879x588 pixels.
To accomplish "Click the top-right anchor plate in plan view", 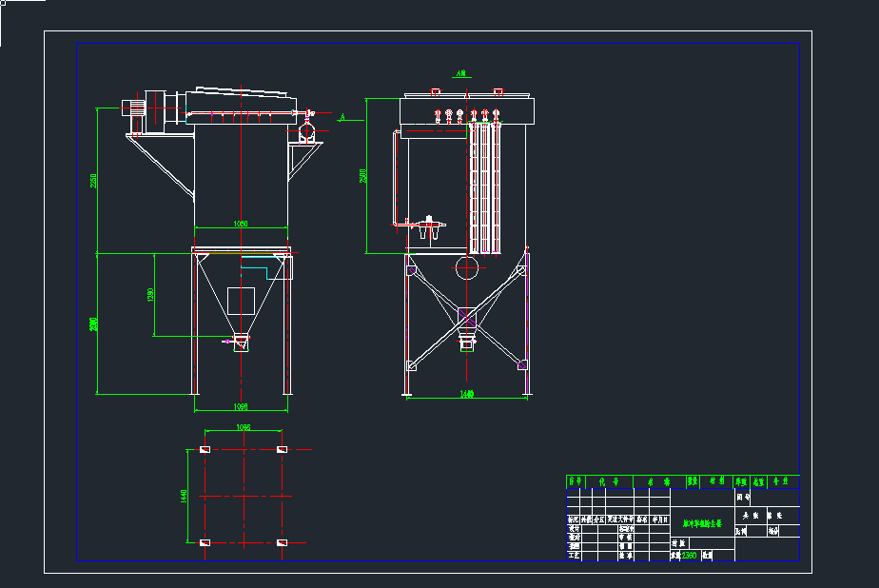I will click(x=281, y=449).
